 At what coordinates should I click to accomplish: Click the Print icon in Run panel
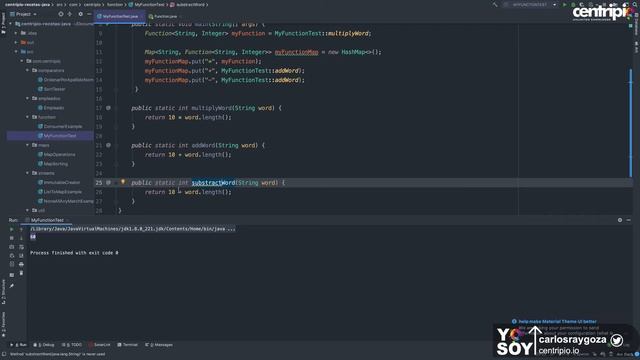pos(21,264)
